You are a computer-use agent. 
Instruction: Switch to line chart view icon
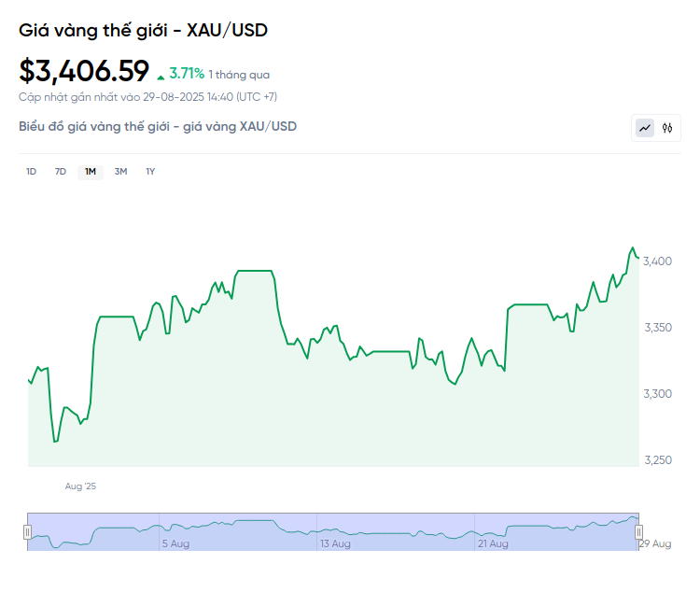point(645,128)
